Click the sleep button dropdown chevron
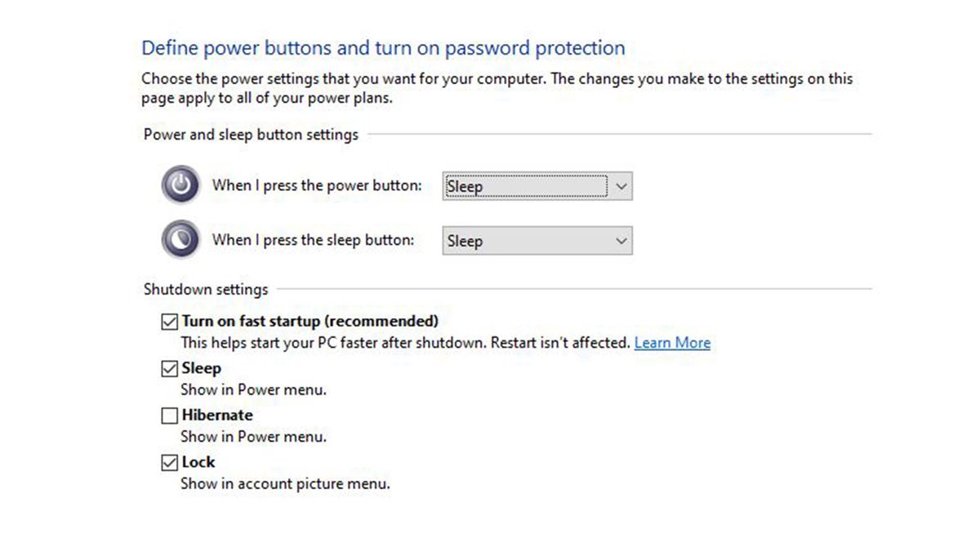980x551 pixels. (621, 241)
